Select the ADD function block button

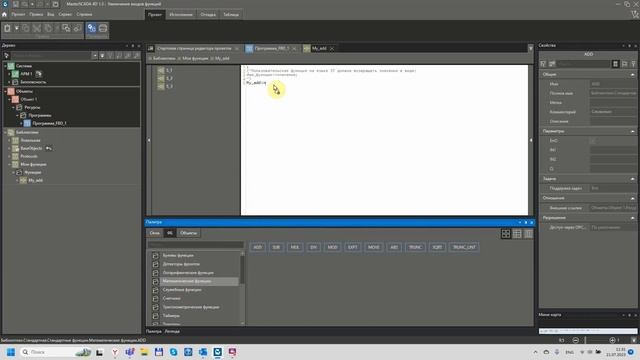click(x=258, y=247)
